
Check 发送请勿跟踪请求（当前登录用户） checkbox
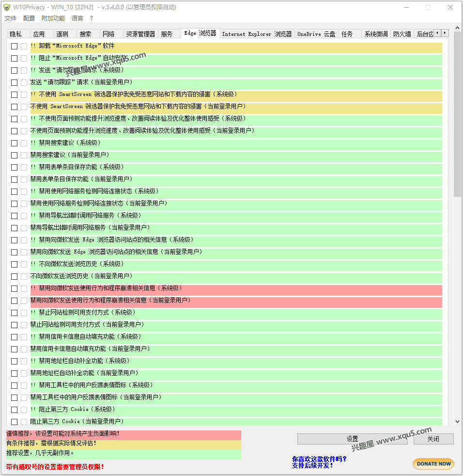pos(14,82)
